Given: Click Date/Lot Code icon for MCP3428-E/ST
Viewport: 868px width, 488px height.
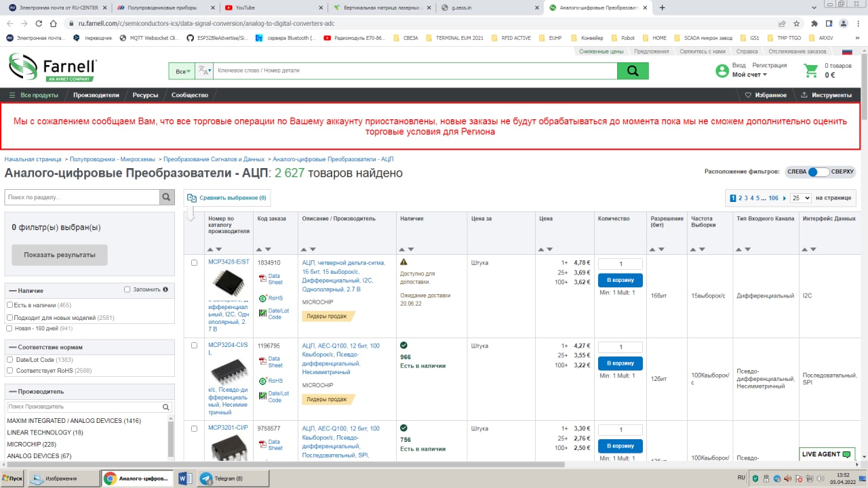Looking at the screenshot, I should 262,313.
